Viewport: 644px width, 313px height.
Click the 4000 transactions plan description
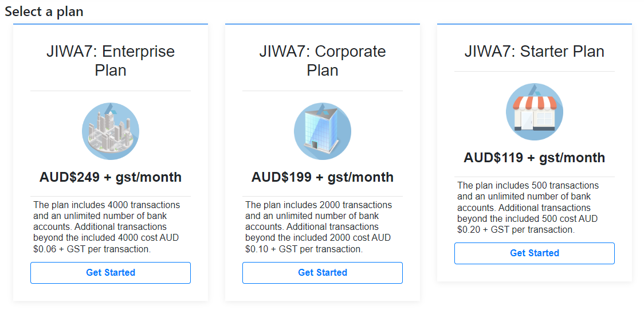[x=107, y=227]
